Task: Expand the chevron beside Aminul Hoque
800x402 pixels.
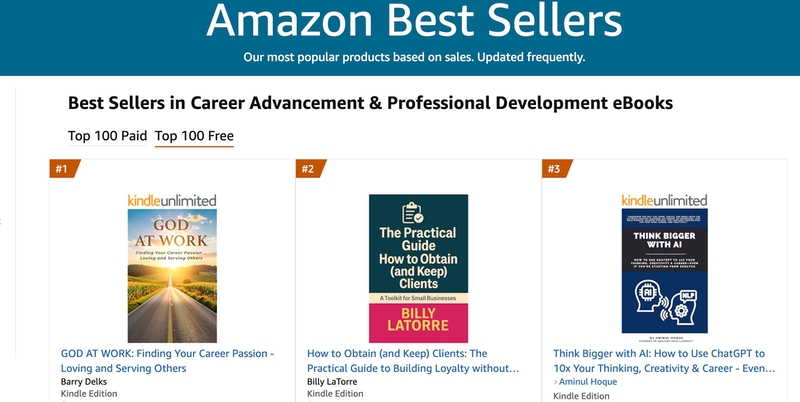Action: [556, 383]
